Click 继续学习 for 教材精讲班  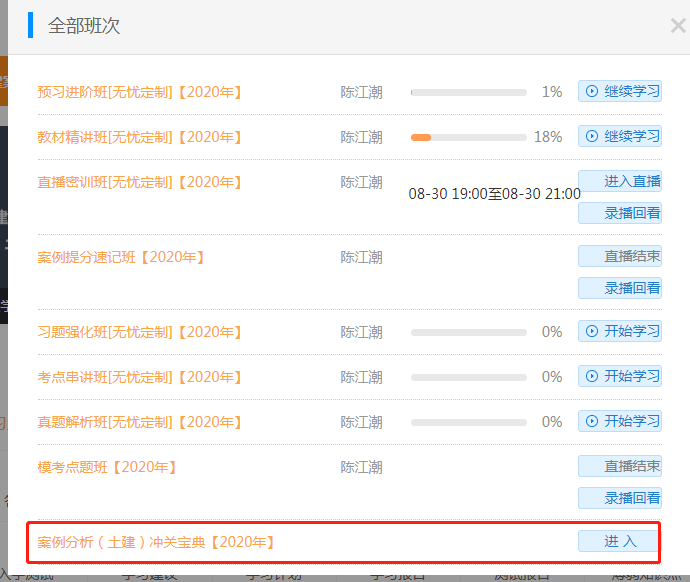[x=620, y=137]
